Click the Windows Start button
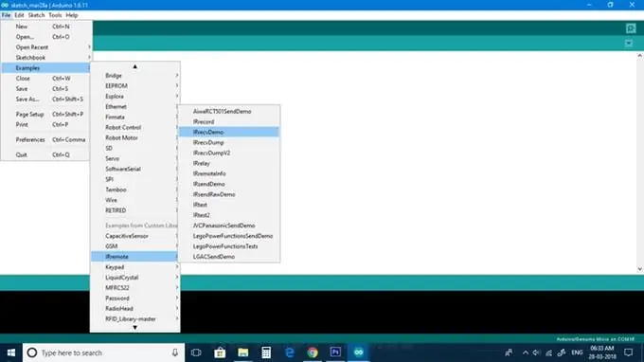This screenshot has height=362, width=644. 11,353
